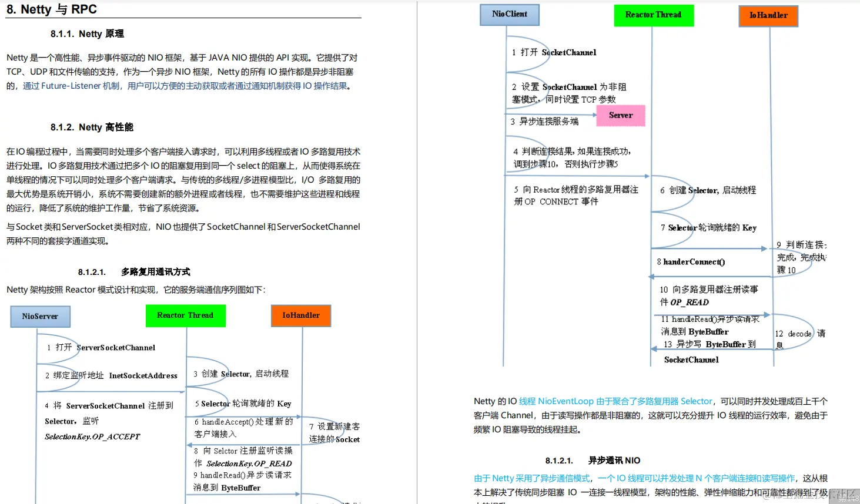Select the pink Server box
This screenshot has height=504, width=860.
click(x=620, y=116)
